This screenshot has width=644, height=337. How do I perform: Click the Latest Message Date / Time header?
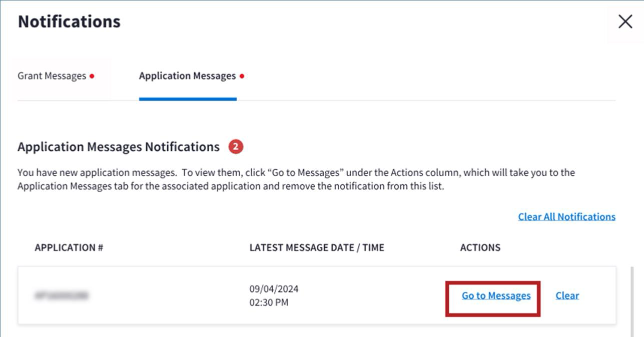317,247
